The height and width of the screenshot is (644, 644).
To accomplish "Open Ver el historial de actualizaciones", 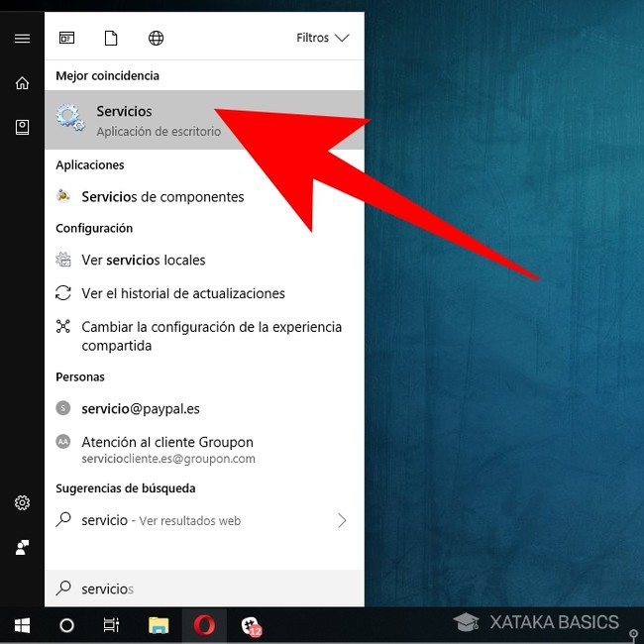I will 183,294.
